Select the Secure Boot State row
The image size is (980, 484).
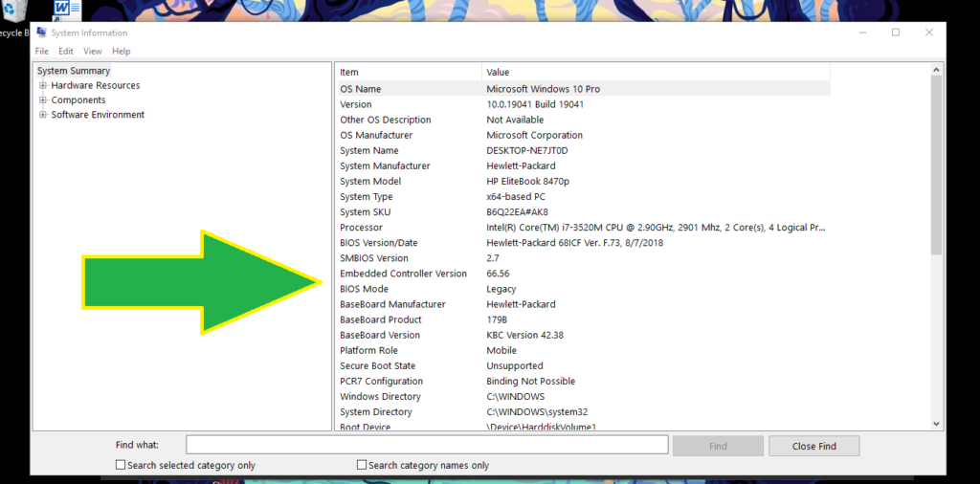[584, 366]
